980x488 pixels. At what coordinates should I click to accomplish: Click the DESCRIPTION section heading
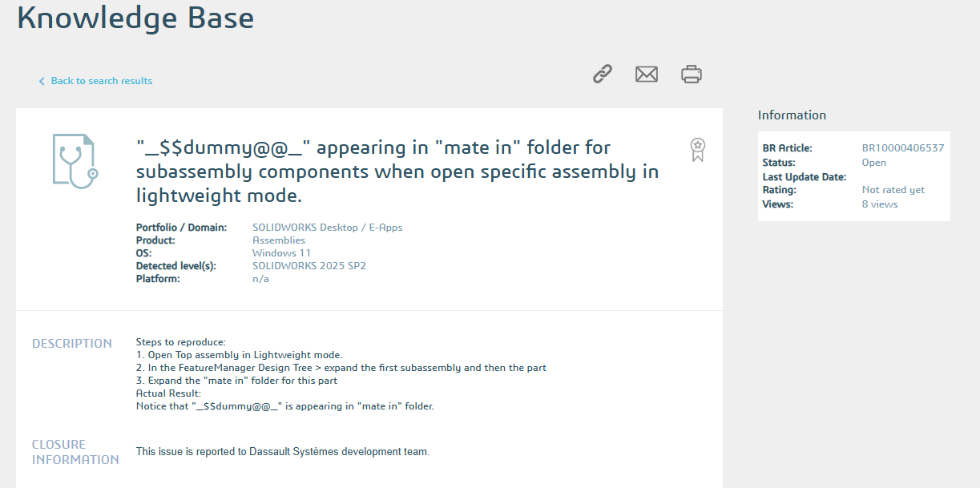(72, 344)
